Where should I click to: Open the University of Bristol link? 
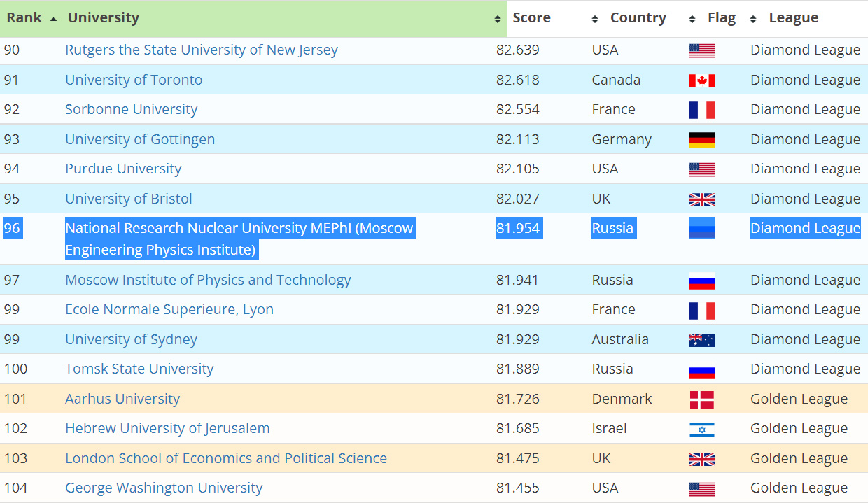129,199
